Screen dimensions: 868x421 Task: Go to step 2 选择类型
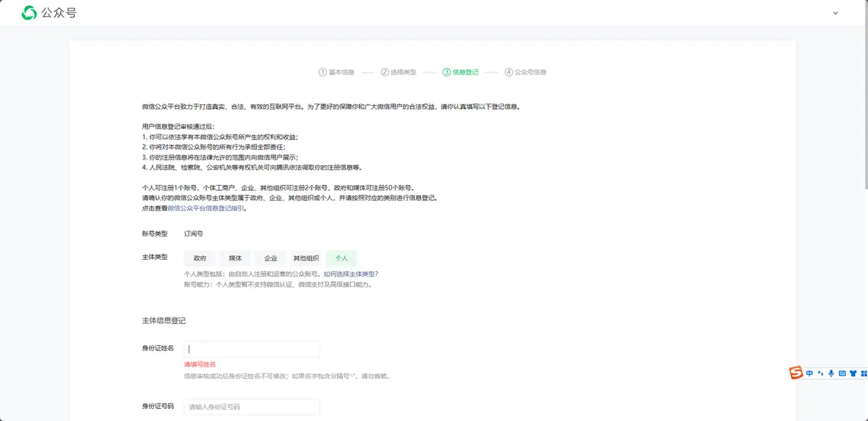[x=399, y=72]
